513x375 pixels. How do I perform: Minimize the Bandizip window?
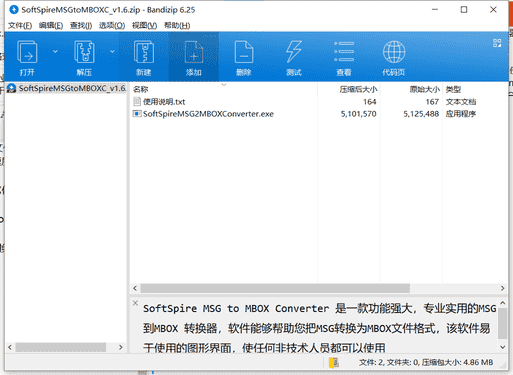(x=435, y=10)
